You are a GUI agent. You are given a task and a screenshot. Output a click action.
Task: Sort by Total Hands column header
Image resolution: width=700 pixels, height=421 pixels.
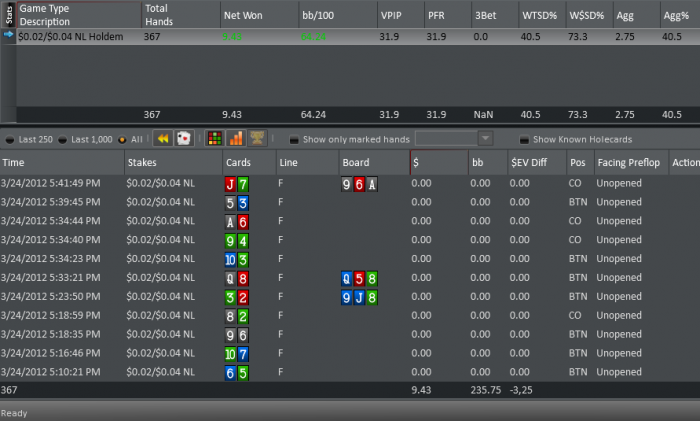click(181, 15)
